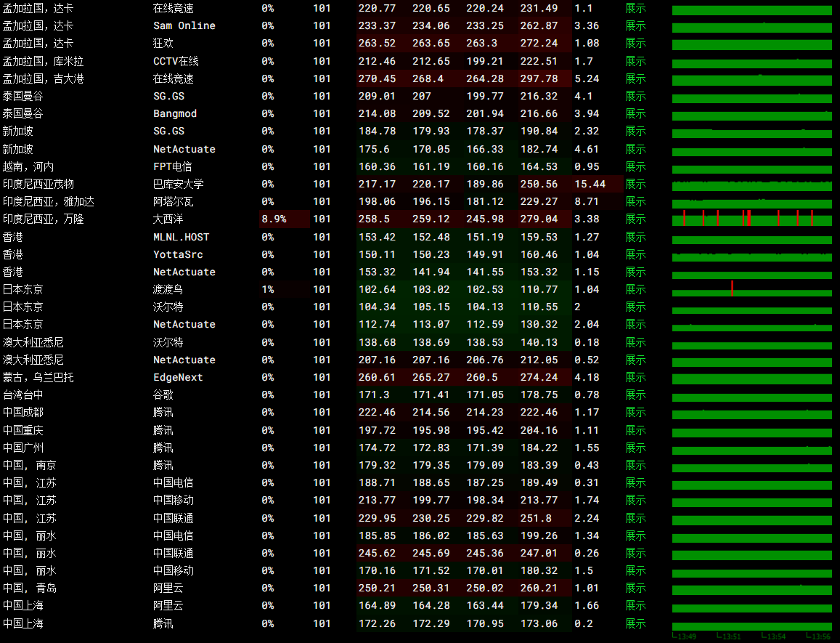Select the EdgeNext provider text
The width and height of the screenshot is (840, 643).
click(x=178, y=378)
